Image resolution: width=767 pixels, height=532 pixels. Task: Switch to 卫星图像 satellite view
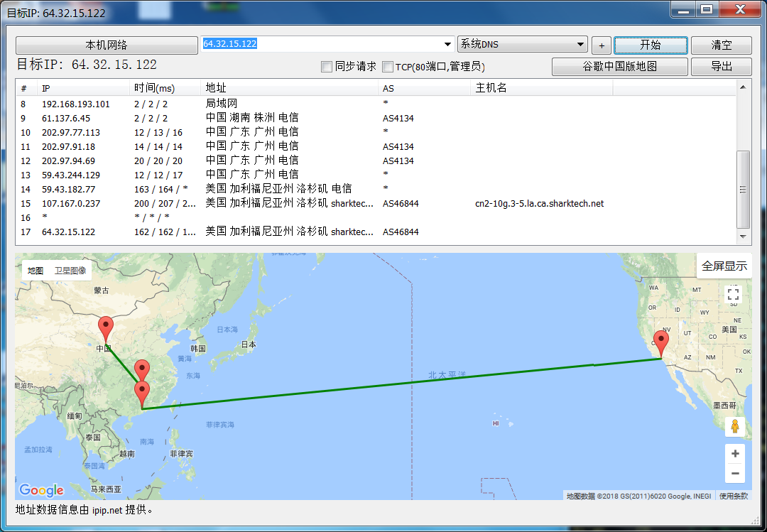pos(70,271)
